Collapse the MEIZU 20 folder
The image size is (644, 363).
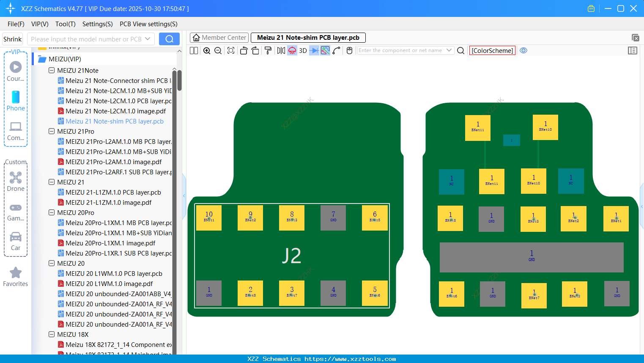point(52,264)
